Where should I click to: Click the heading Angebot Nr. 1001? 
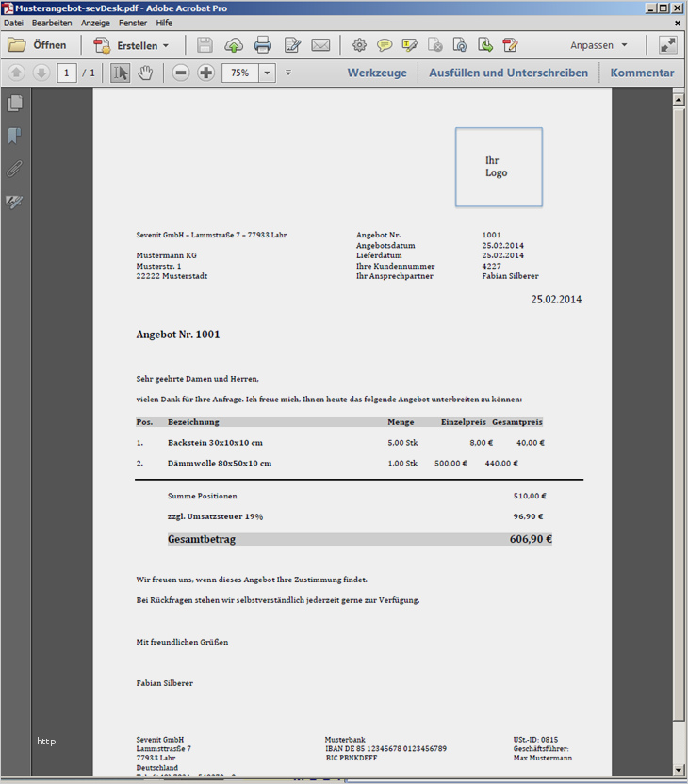pos(178,335)
